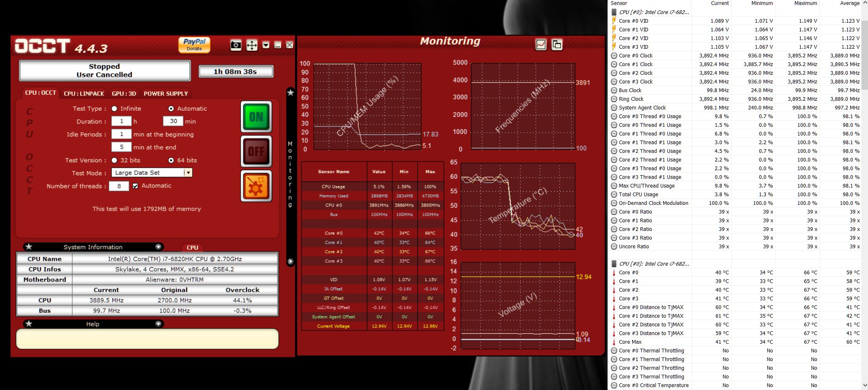The height and width of the screenshot is (390, 868).
Task: Select the CPU tab in System Information
Action: click(x=192, y=247)
